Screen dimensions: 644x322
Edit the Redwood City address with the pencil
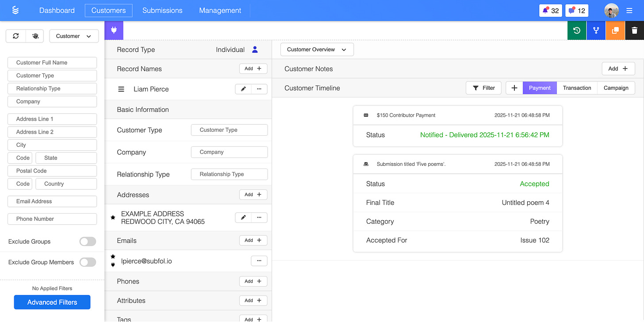tap(243, 217)
